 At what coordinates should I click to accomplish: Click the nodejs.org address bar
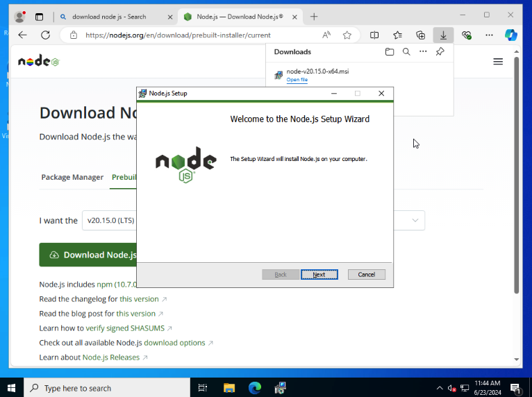tap(178, 35)
